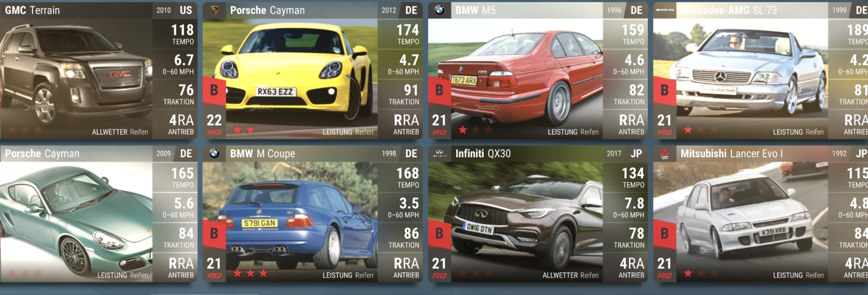
Task: Click the BMW logo on the M5 card
Action: point(440,10)
